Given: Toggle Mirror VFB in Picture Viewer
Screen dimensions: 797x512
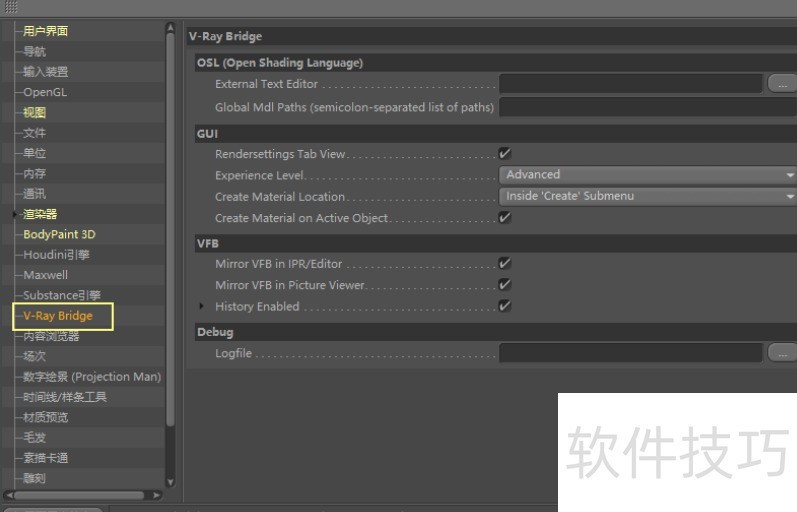Looking at the screenshot, I should pyautogui.click(x=505, y=285).
